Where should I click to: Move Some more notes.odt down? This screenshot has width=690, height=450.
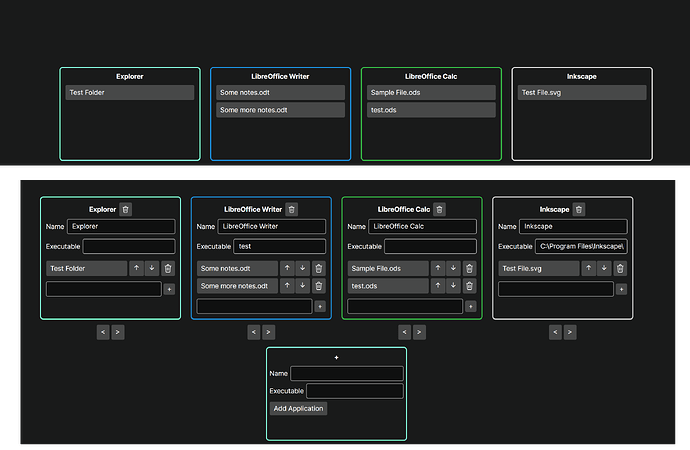pyautogui.click(x=303, y=285)
